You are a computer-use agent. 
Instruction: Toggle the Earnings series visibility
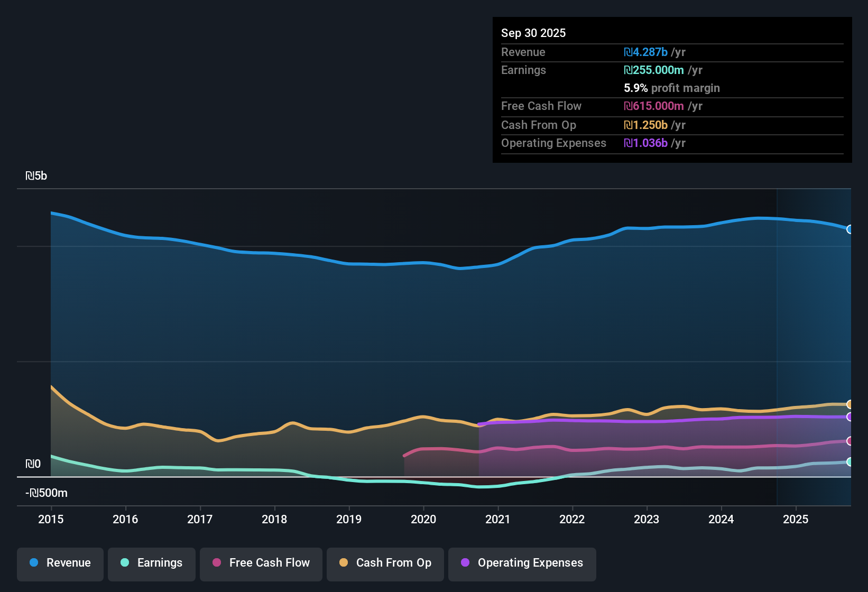click(x=151, y=563)
